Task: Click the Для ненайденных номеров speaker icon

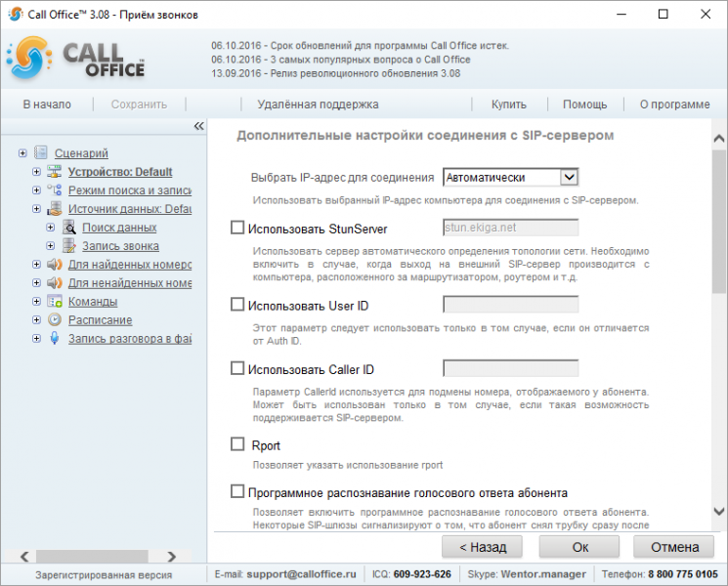Action: [x=55, y=283]
